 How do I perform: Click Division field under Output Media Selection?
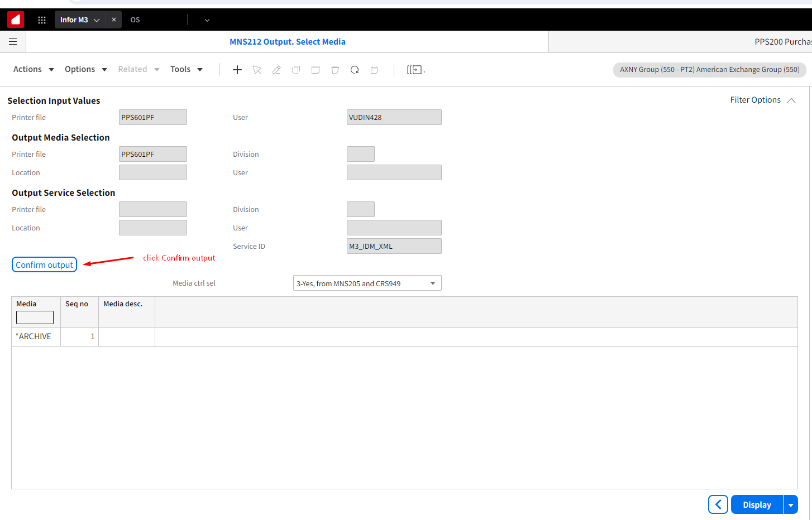[361, 154]
